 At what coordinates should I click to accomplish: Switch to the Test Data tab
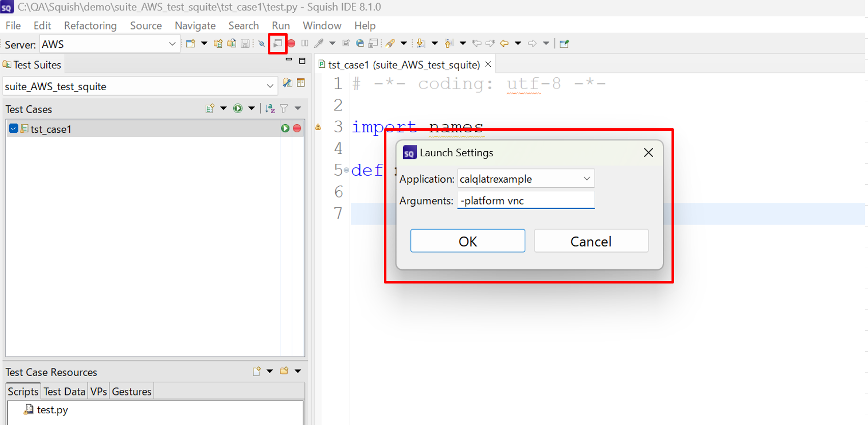[x=64, y=391]
